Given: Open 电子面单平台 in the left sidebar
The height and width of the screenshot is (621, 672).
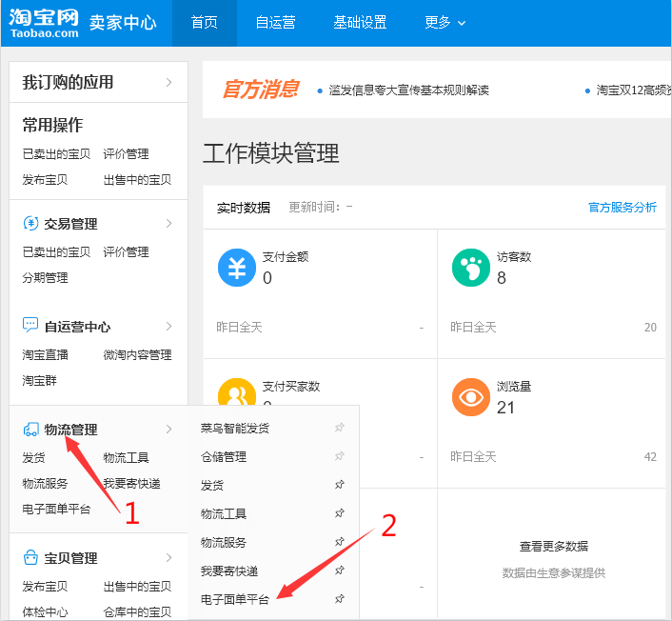Looking at the screenshot, I should pyautogui.click(x=56, y=509).
